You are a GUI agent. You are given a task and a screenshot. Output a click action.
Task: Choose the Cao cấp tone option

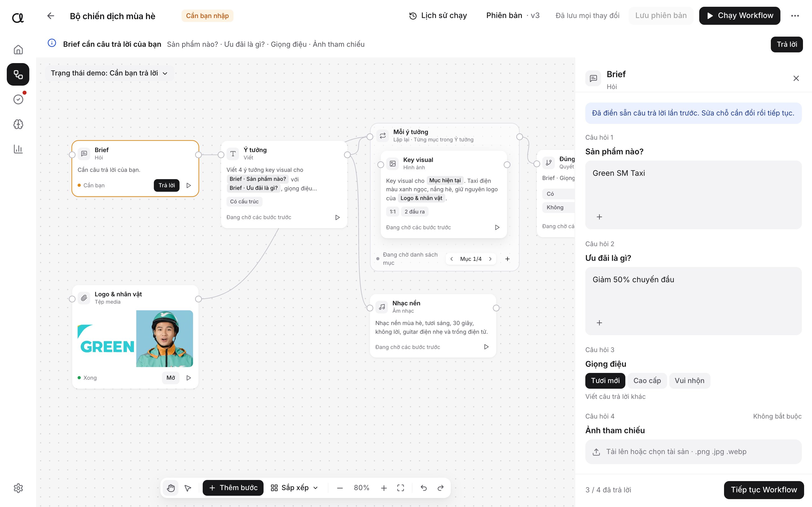click(647, 381)
